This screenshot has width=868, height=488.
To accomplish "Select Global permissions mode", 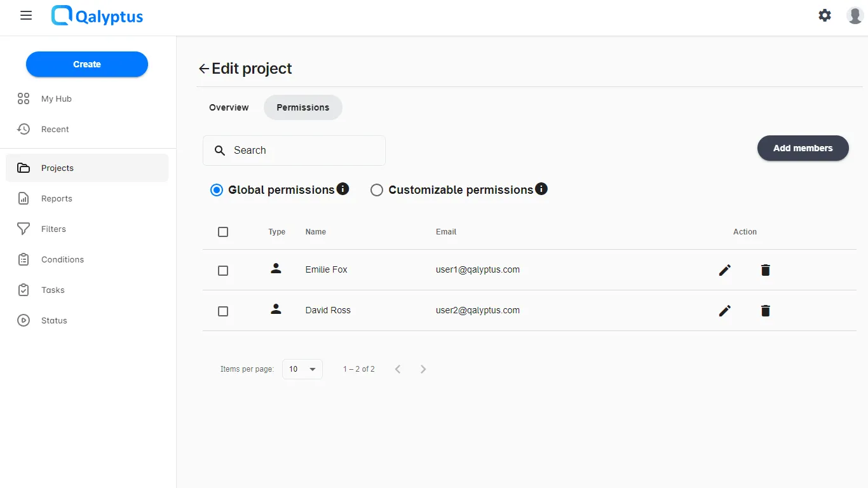I will tap(217, 189).
